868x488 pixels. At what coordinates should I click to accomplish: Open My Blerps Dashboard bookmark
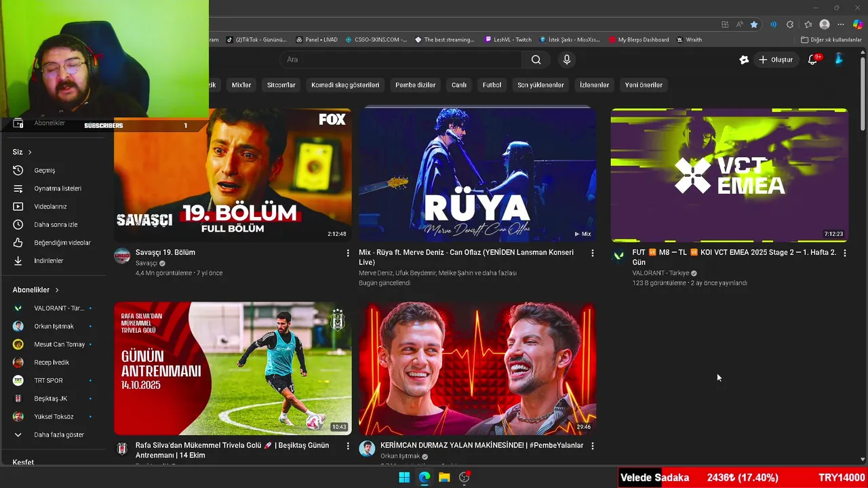639,40
